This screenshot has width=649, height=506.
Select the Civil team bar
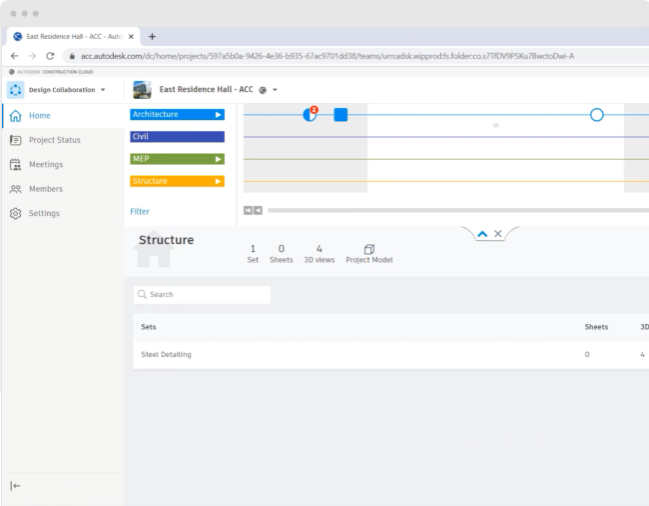tap(177, 137)
